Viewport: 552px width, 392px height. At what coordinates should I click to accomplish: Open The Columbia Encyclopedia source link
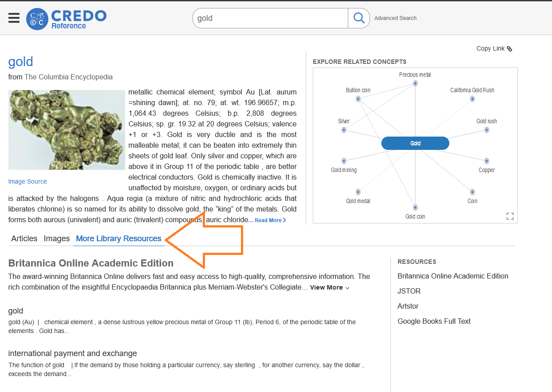(69, 77)
